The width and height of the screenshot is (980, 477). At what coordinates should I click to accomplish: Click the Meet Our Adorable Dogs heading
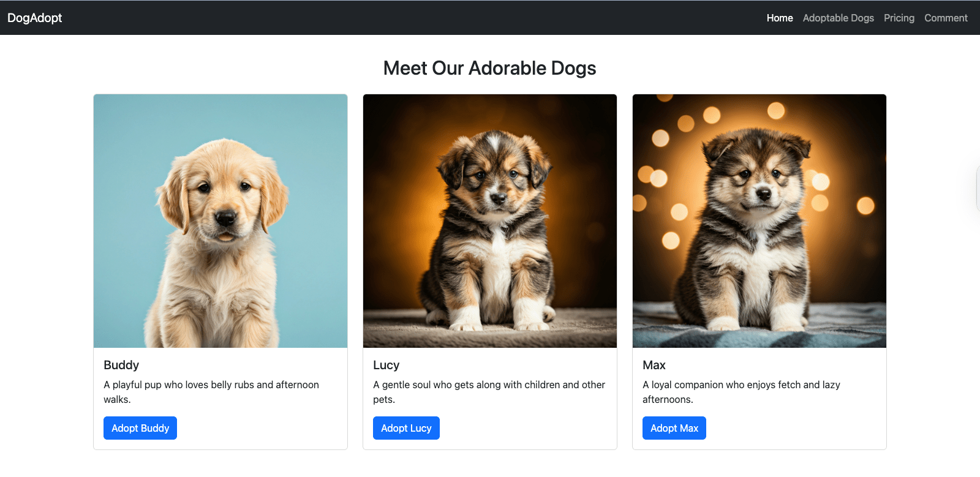(x=489, y=68)
